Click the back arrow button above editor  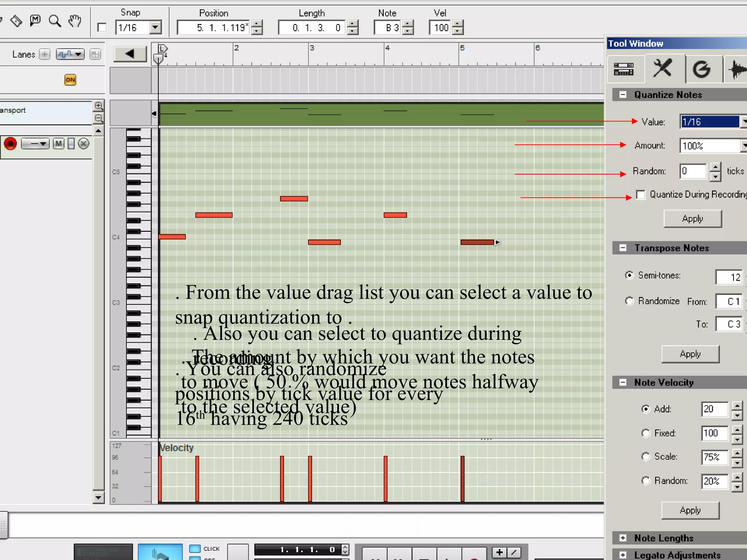click(130, 54)
